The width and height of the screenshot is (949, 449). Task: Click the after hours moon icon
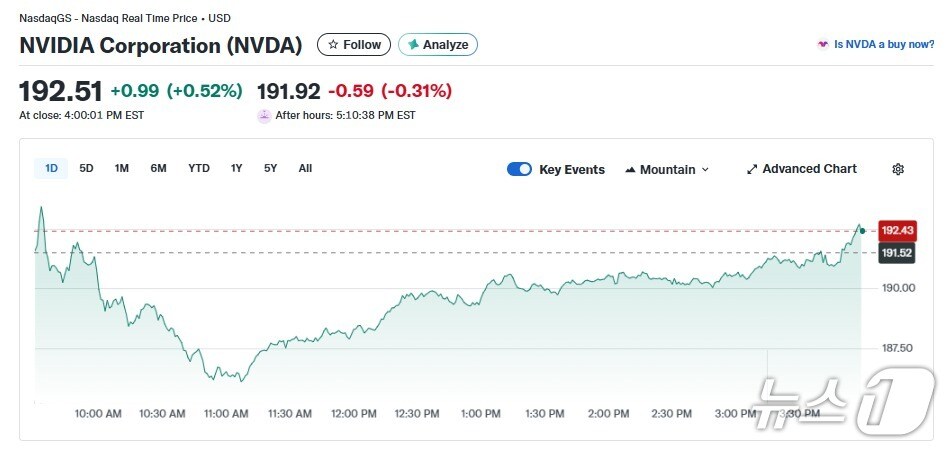point(264,115)
